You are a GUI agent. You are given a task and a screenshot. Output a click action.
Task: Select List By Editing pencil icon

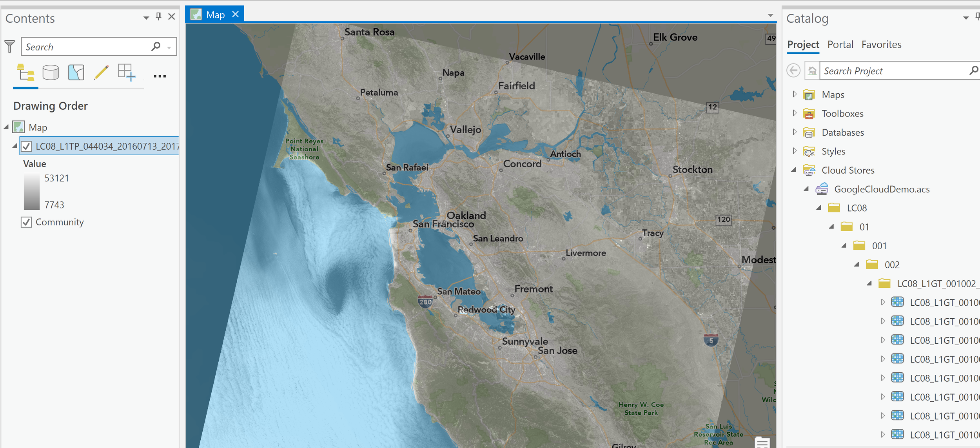tap(101, 73)
